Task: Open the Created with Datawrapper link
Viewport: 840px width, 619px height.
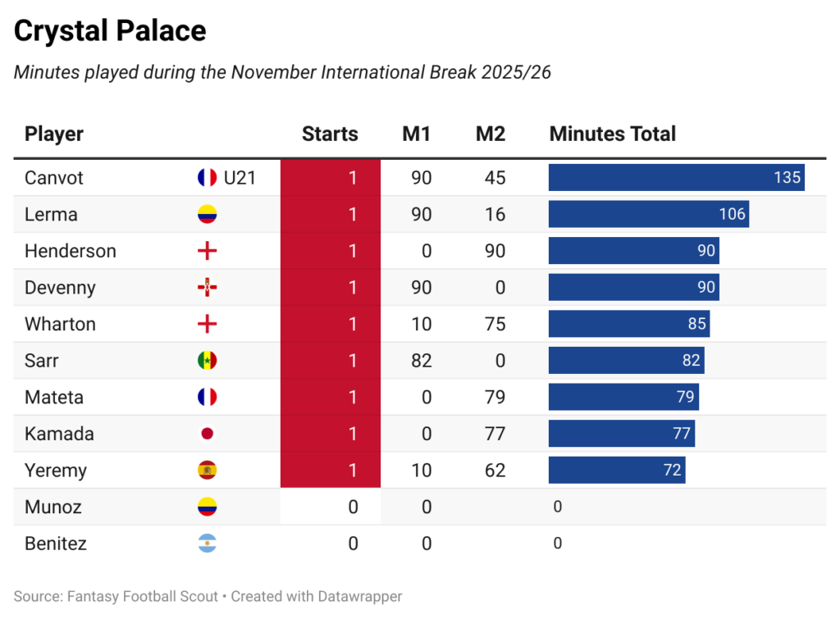Action: (x=317, y=597)
